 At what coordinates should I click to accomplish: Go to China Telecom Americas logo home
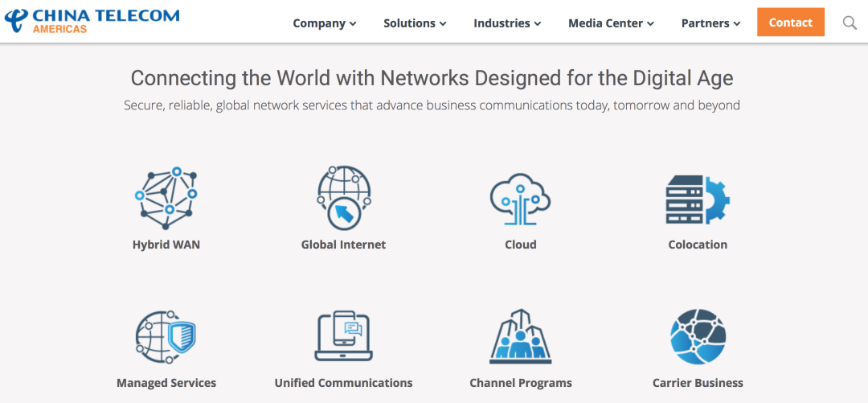click(x=92, y=21)
